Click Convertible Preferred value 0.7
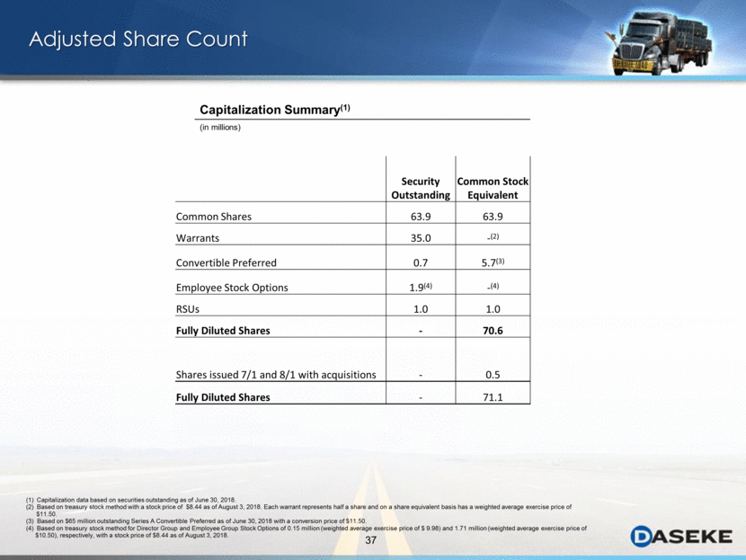 click(x=421, y=262)
